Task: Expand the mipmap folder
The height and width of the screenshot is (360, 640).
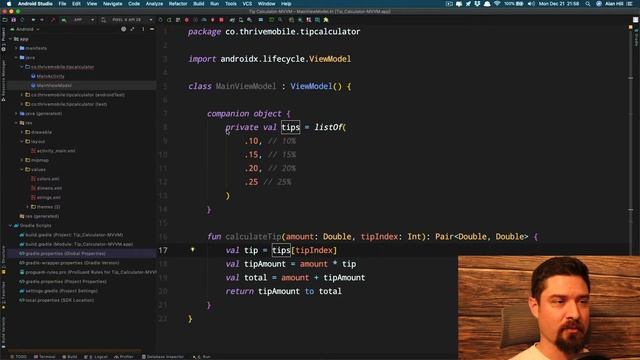Action: (22, 160)
